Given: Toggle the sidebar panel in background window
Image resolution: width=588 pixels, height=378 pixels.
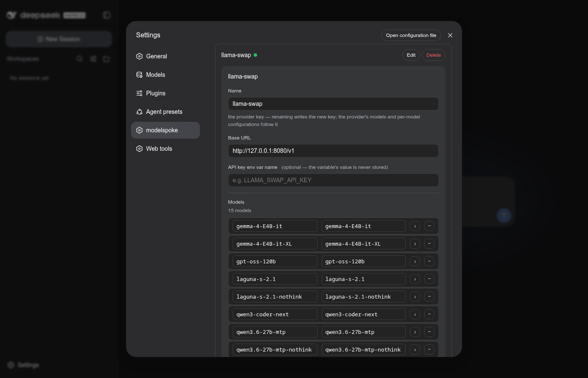Looking at the screenshot, I should [x=107, y=15].
